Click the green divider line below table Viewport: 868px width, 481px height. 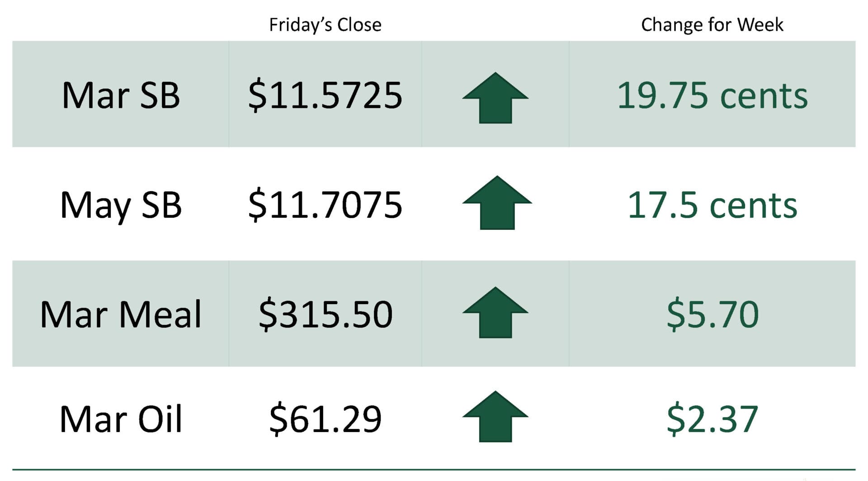[x=434, y=470]
